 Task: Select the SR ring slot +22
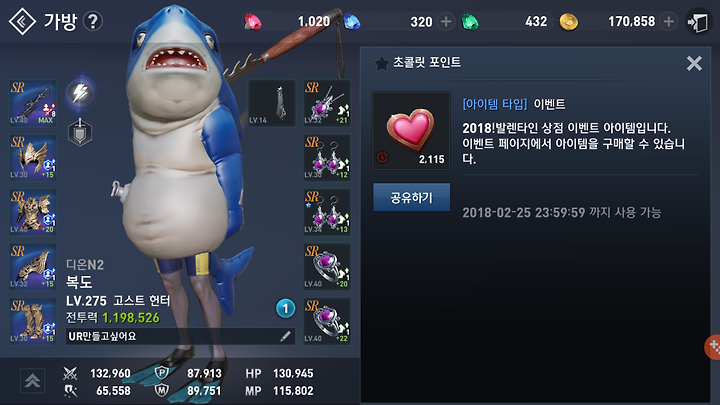click(327, 321)
